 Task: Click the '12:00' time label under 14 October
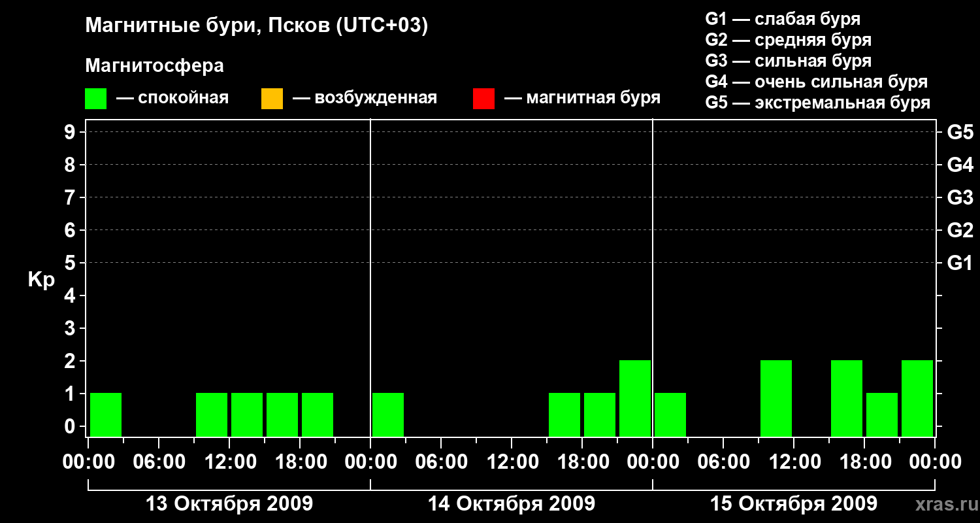click(x=512, y=462)
